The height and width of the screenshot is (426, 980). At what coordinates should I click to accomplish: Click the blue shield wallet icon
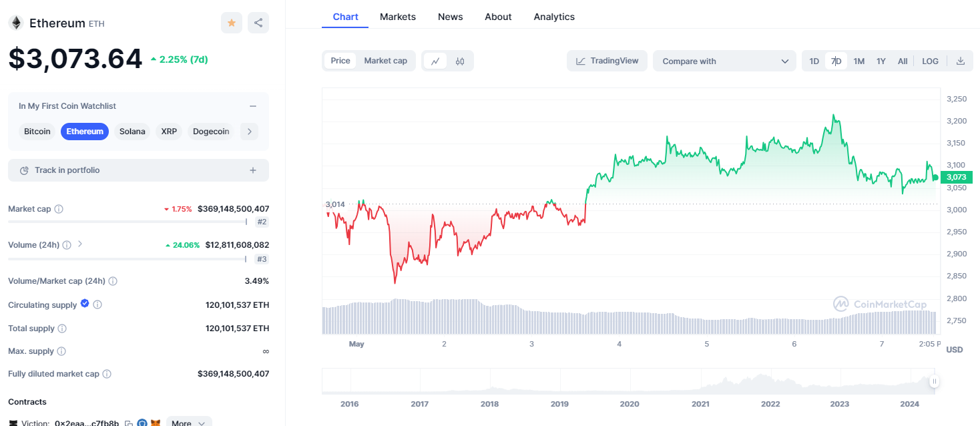click(142, 423)
